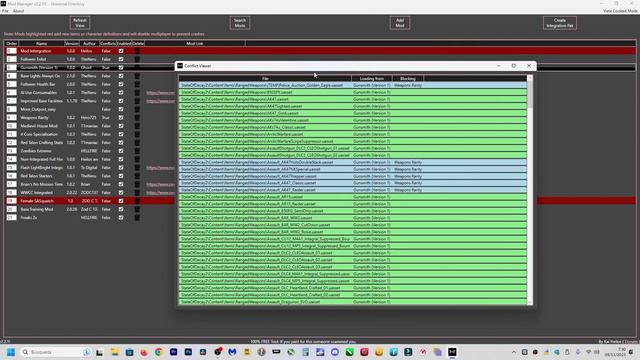Click order field of Weapons Rarity row

click(11, 118)
